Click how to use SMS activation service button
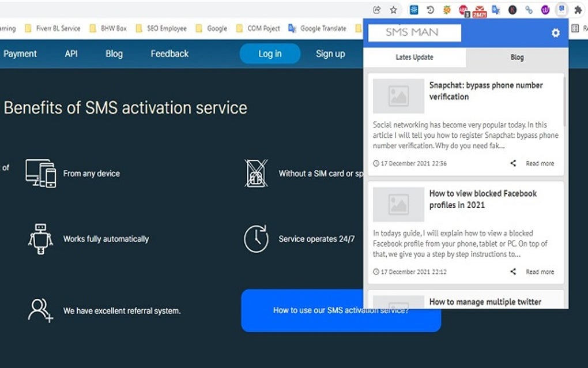Viewport: 588px width, 368px height. pyautogui.click(x=341, y=310)
